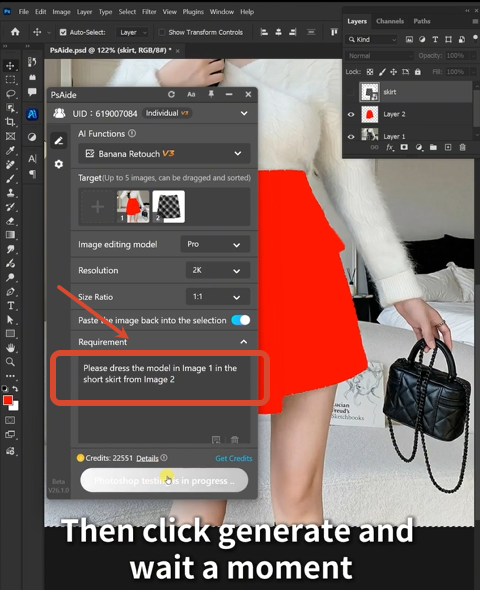This screenshot has height=590, width=480.
Task: Collapse the Requirement section
Action: tap(244, 342)
